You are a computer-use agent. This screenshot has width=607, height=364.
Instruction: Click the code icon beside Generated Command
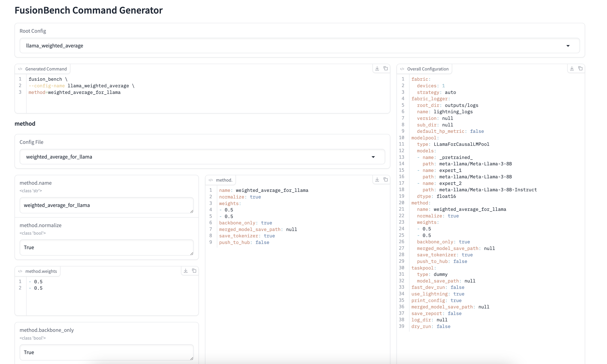click(x=20, y=69)
